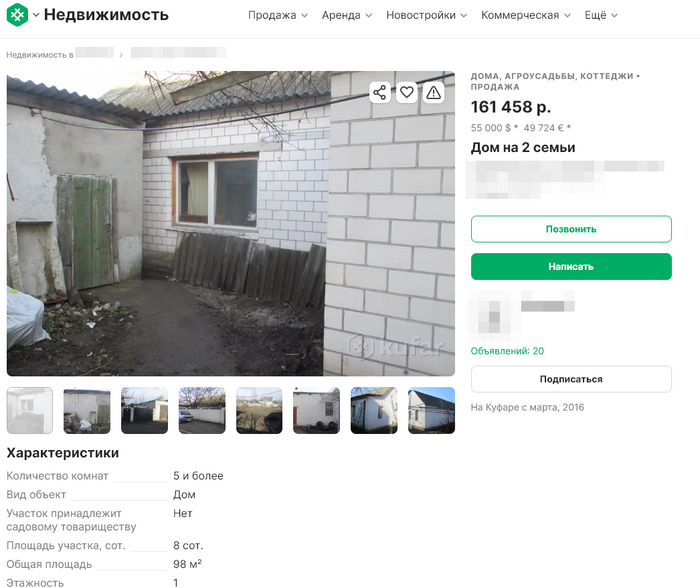Select the third thumbnail with garage
The width and height of the screenshot is (700, 588).
144,410
